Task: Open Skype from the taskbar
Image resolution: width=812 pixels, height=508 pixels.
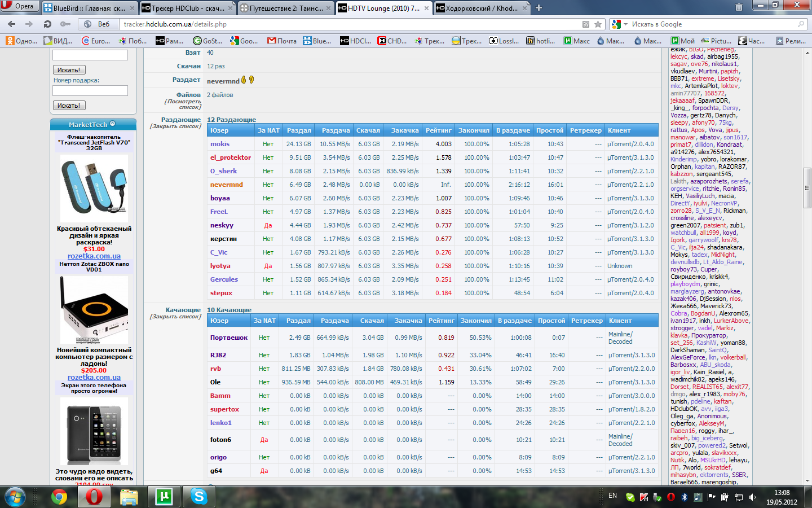Action: pyautogui.click(x=199, y=497)
